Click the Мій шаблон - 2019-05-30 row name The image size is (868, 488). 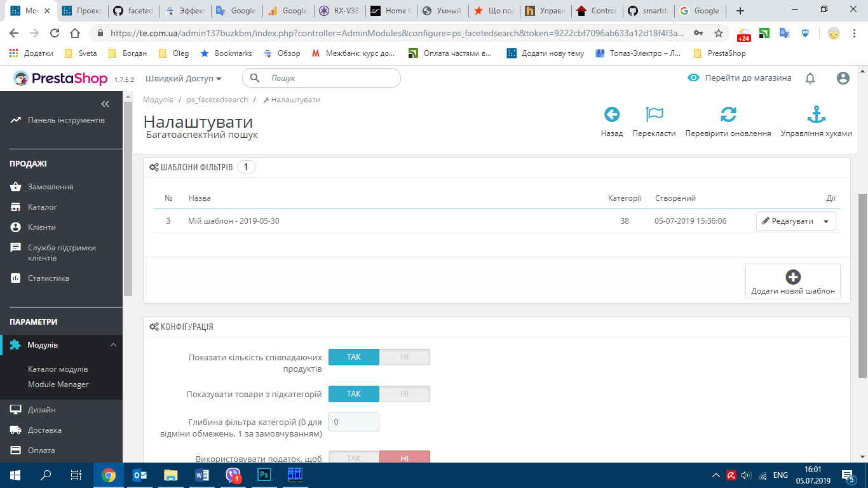(234, 221)
